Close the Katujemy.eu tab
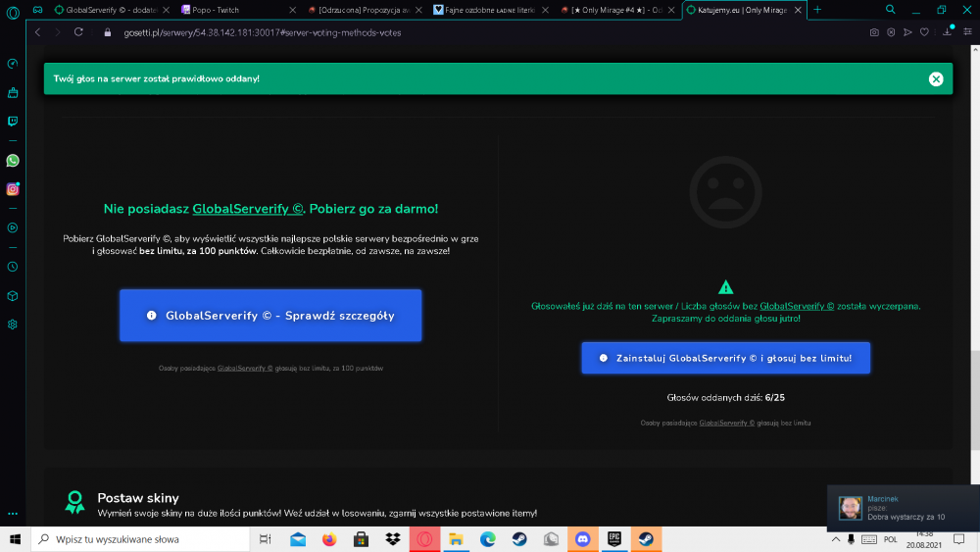Image resolution: width=980 pixels, height=552 pixels. pyautogui.click(x=798, y=10)
